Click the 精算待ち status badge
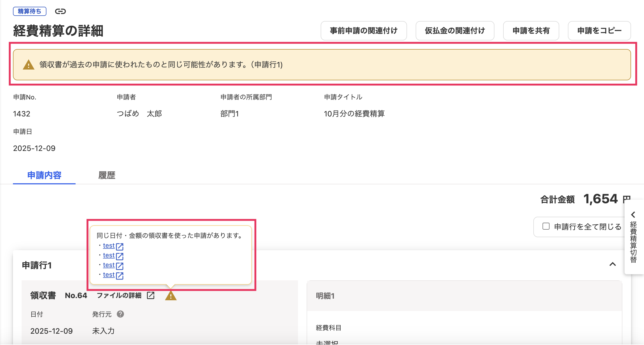Screen dimensions: 644x345 click(x=30, y=11)
